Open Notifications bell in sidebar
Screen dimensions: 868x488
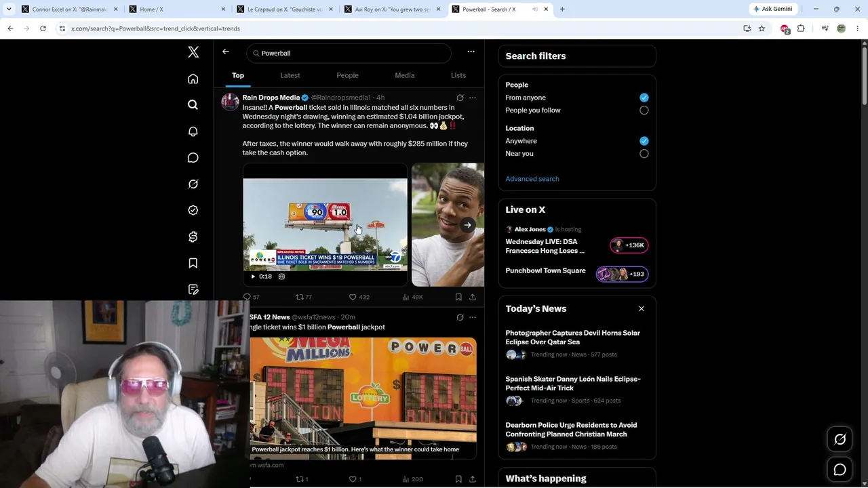pos(193,131)
